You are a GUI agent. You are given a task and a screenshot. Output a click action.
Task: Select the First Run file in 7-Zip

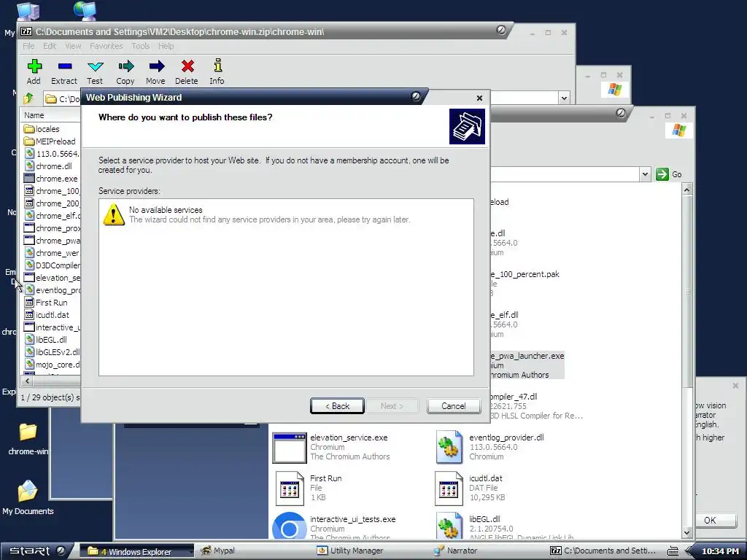[x=46, y=303]
